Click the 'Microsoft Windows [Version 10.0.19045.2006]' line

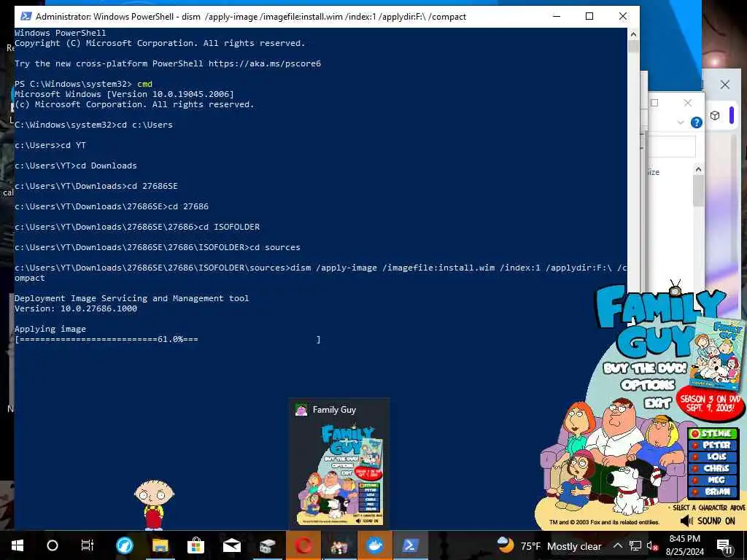(x=124, y=94)
